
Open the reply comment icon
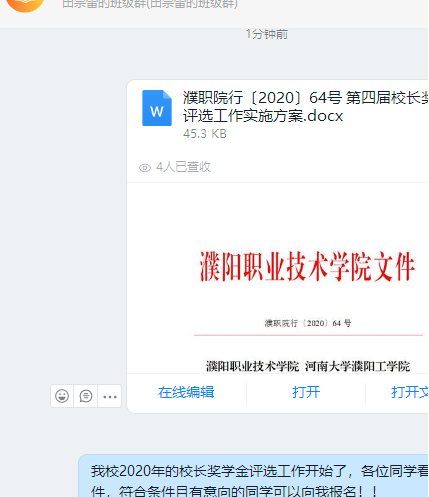tap(86, 396)
